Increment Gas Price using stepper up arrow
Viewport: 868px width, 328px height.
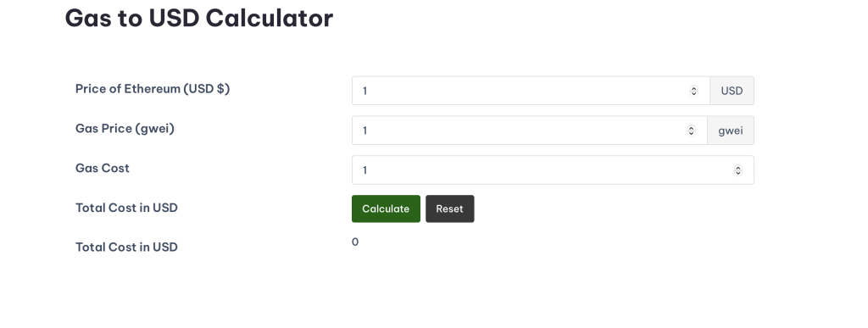(x=691, y=128)
